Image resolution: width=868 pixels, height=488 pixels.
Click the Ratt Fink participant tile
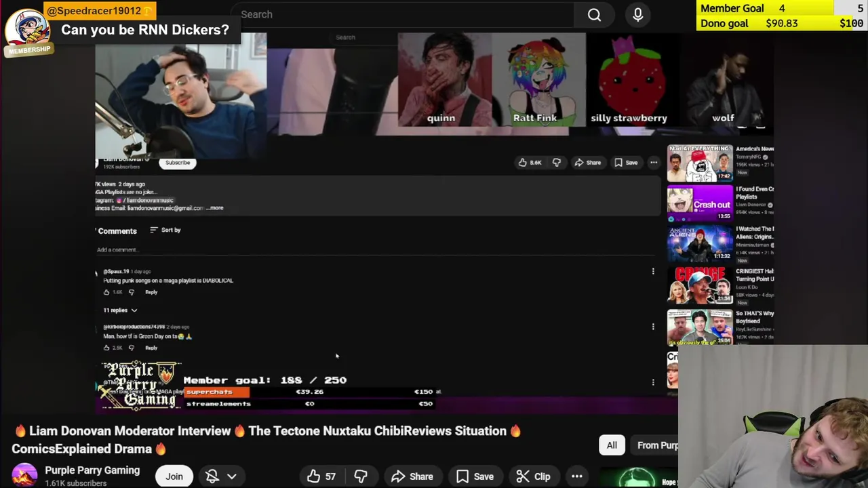[x=538, y=80]
